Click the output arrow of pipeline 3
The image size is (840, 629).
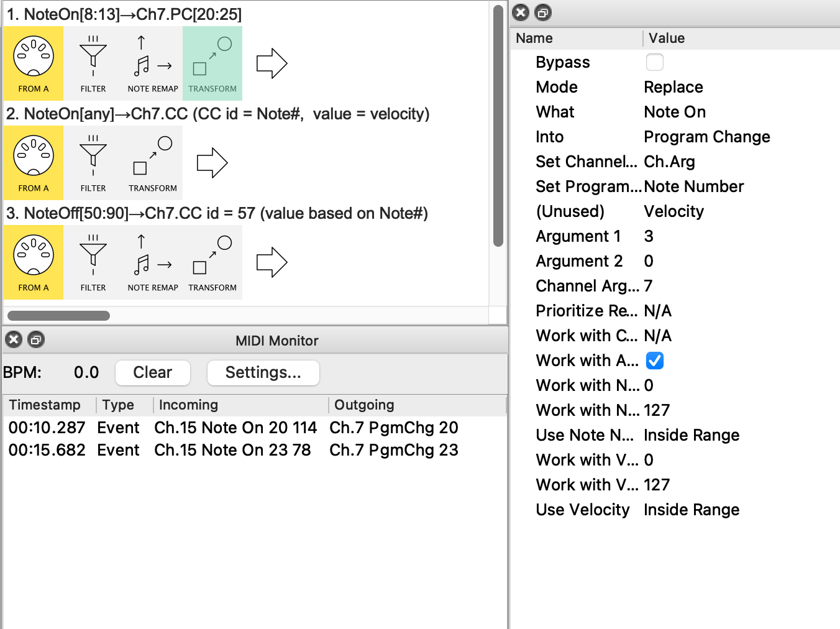click(272, 262)
